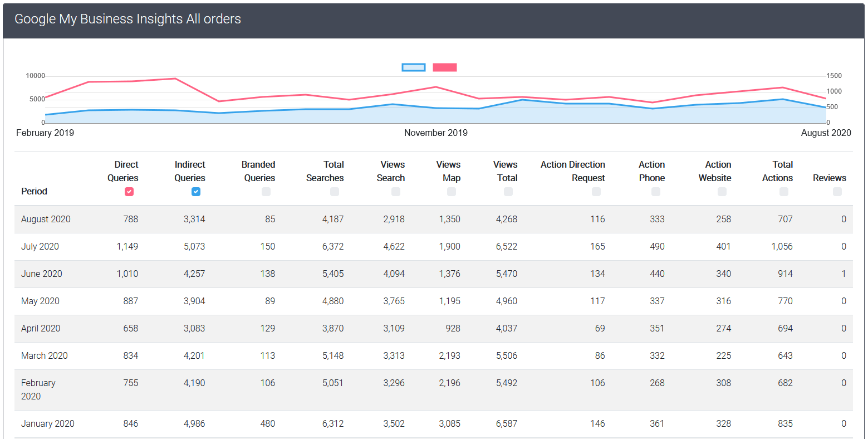Click the 4,037 Views Total value
The image size is (868, 439).
[x=507, y=328]
